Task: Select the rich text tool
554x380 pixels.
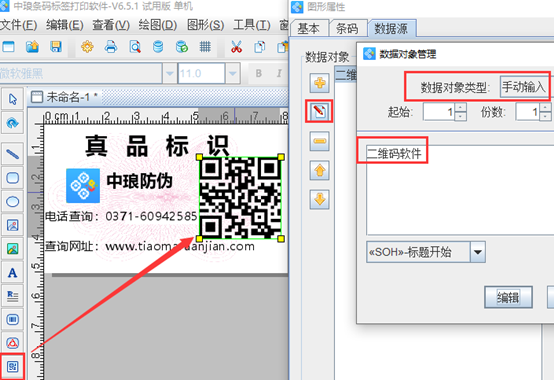Action: point(13,296)
